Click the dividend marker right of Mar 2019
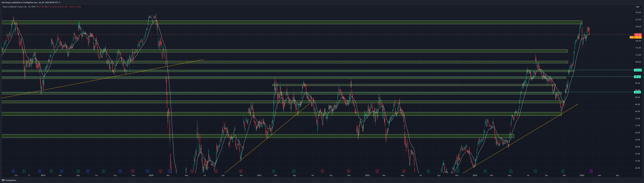 (61, 171)
